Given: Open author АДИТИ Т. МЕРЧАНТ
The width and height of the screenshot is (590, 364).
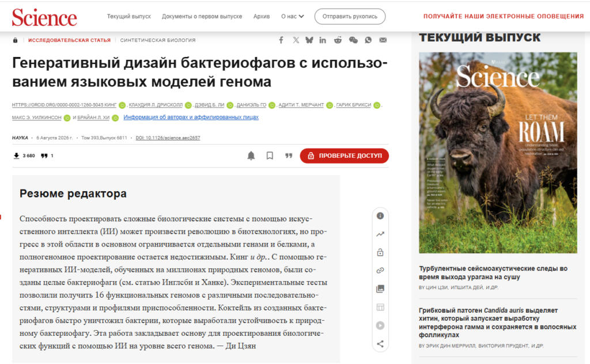Looking at the screenshot, I should [301, 105].
